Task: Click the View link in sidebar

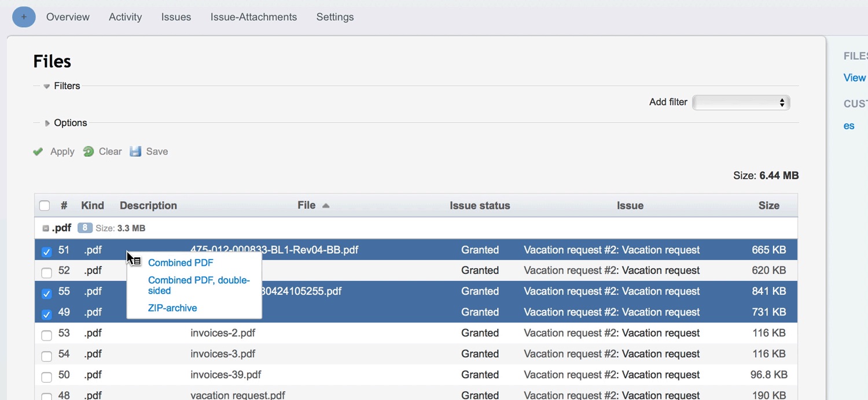Action: click(855, 77)
